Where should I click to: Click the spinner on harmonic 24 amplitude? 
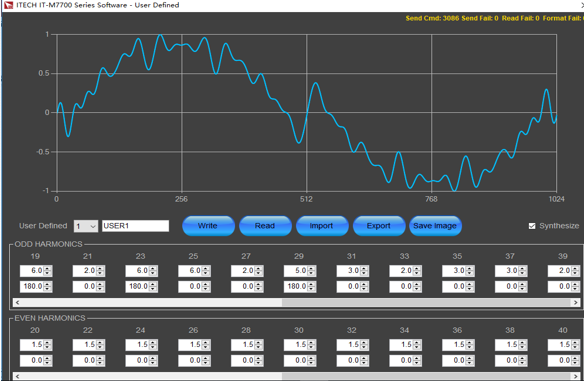click(153, 345)
